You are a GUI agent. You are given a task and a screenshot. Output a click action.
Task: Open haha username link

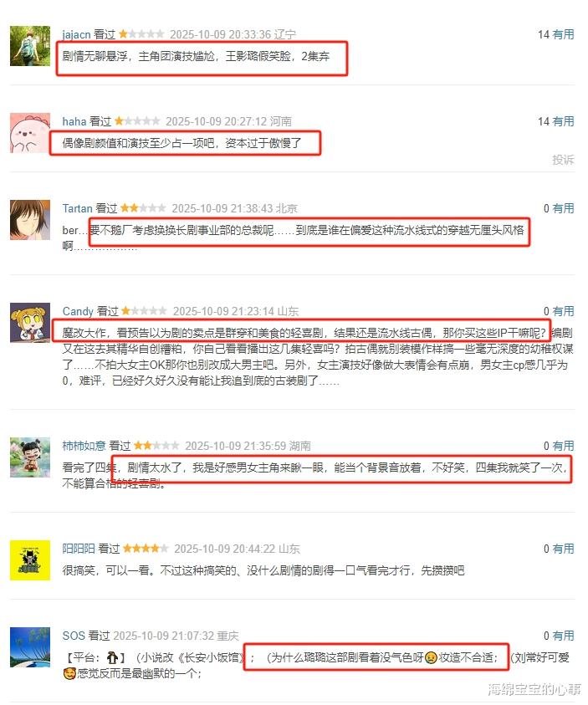[74, 121]
